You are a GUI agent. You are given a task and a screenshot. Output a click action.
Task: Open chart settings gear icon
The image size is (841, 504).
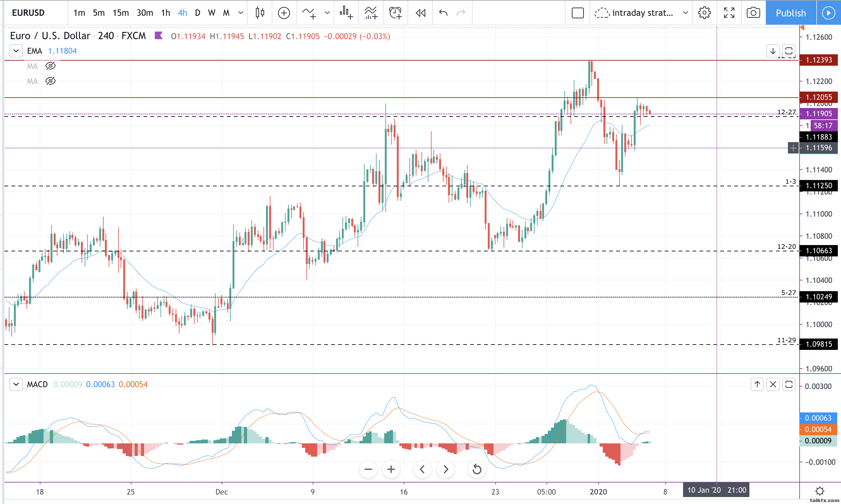705,13
